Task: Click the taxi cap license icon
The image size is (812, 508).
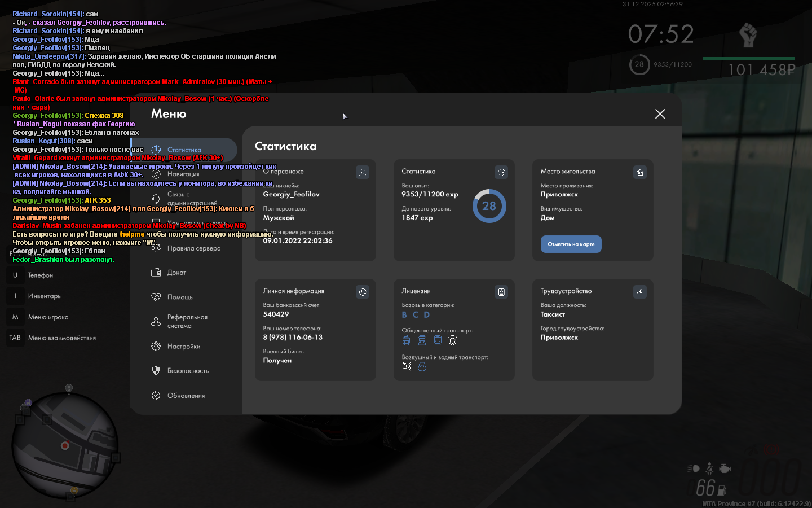Action: 452,340
